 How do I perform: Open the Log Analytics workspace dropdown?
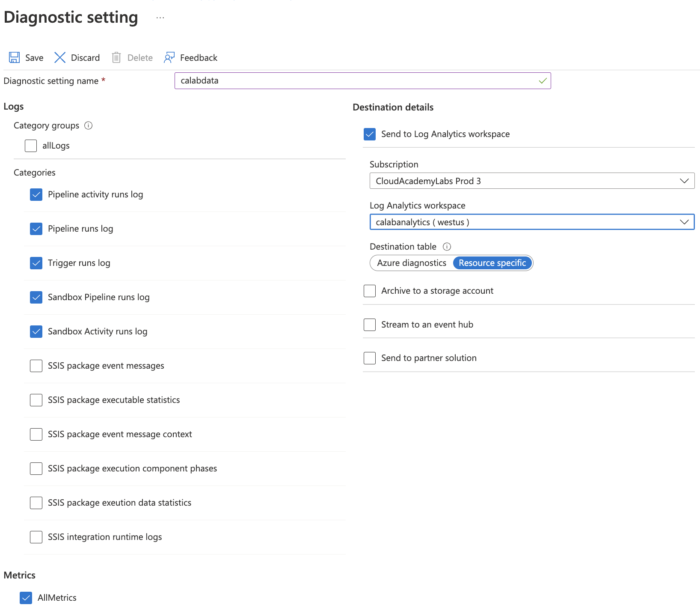(x=531, y=222)
